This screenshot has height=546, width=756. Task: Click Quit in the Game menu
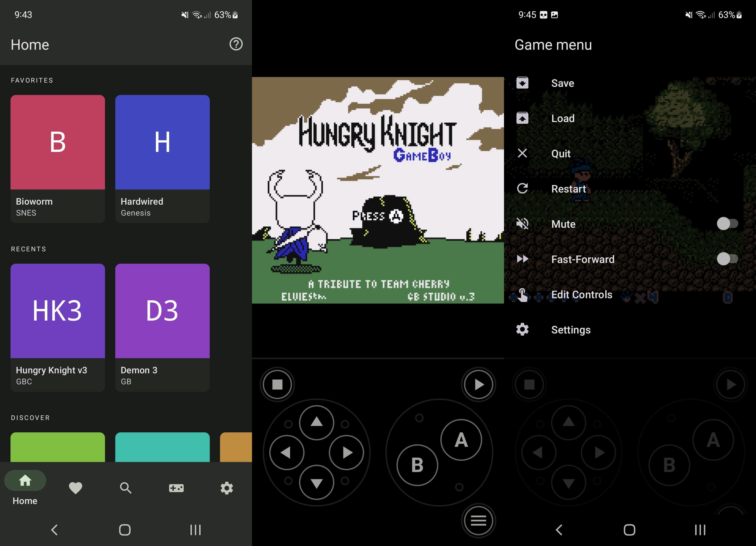[x=561, y=154]
